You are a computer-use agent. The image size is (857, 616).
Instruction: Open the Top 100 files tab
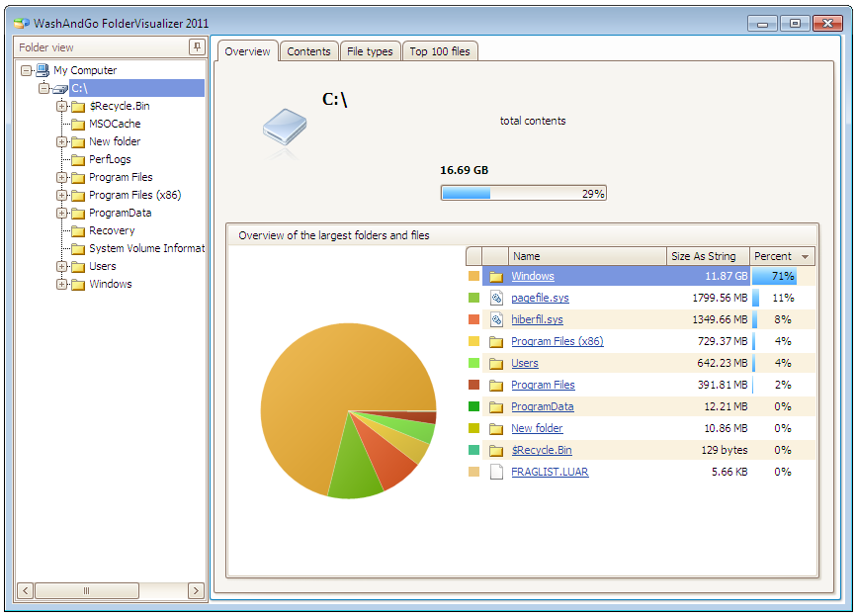[440, 51]
